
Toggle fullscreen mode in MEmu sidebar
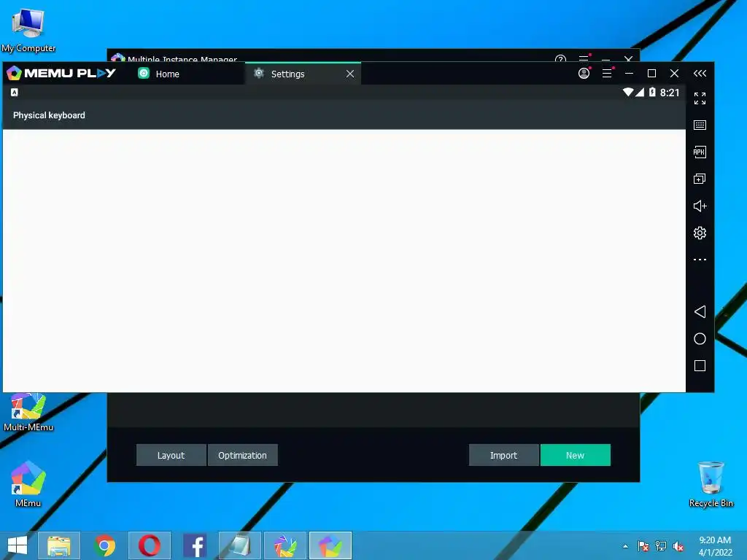700,98
